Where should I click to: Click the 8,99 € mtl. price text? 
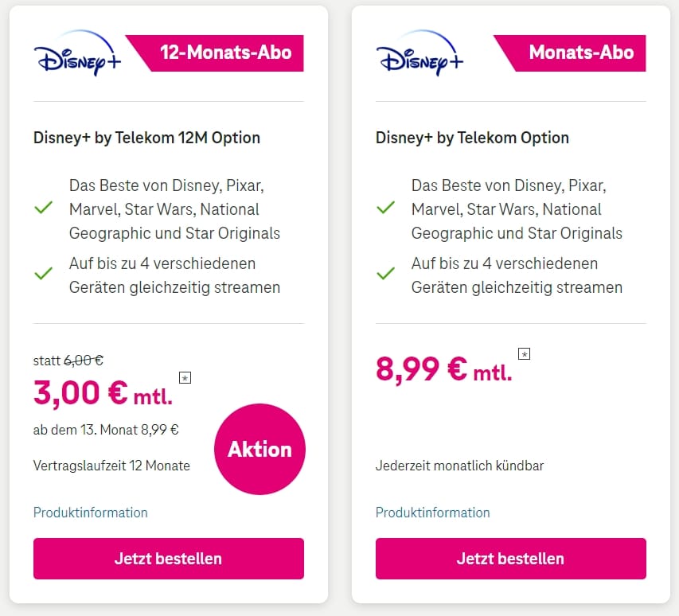[444, 369]
